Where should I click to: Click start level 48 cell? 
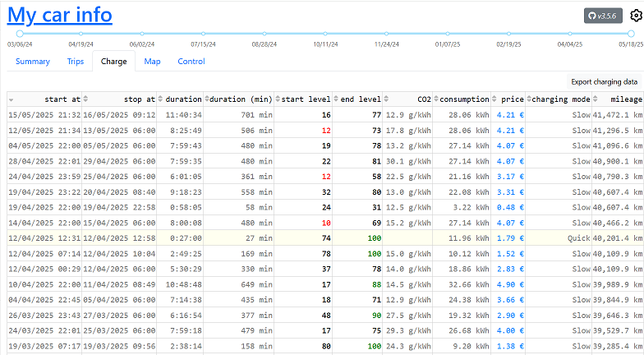303,316
